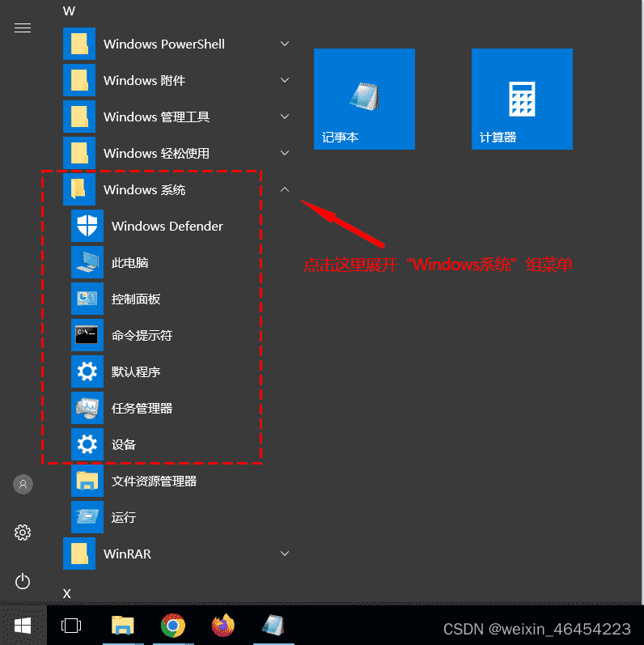
Task: Launch Google Chrome from the taskbar
Action: [173, 626]
